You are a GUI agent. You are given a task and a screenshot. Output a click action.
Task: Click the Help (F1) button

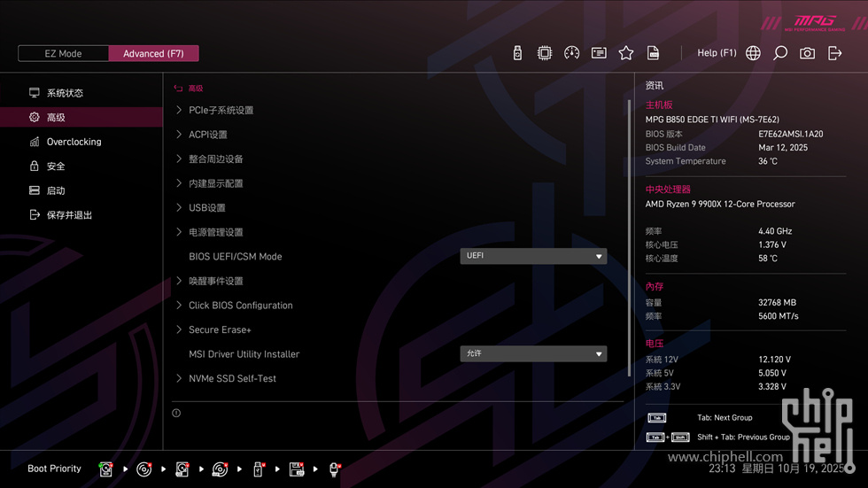point(717,53)
